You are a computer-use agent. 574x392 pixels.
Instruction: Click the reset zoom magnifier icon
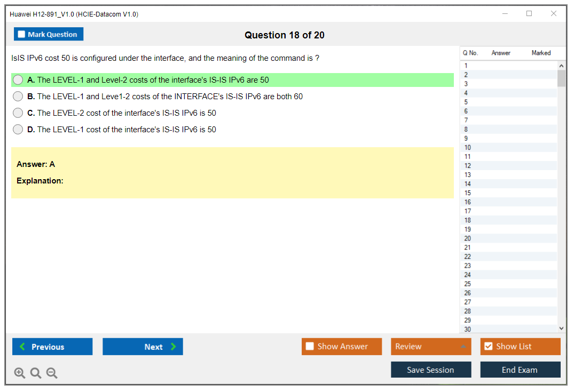click(36, 373)
